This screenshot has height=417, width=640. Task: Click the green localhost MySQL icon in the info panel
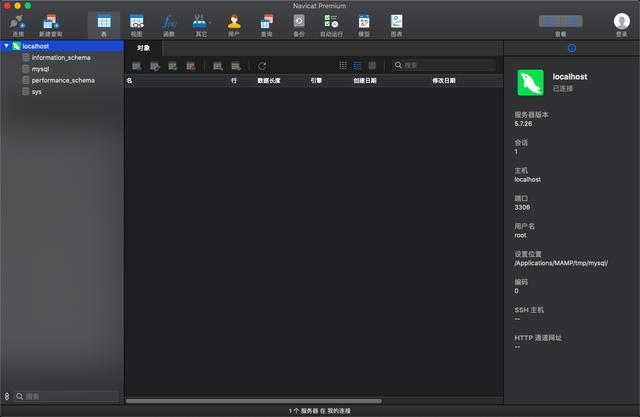[x=531, y=82]
